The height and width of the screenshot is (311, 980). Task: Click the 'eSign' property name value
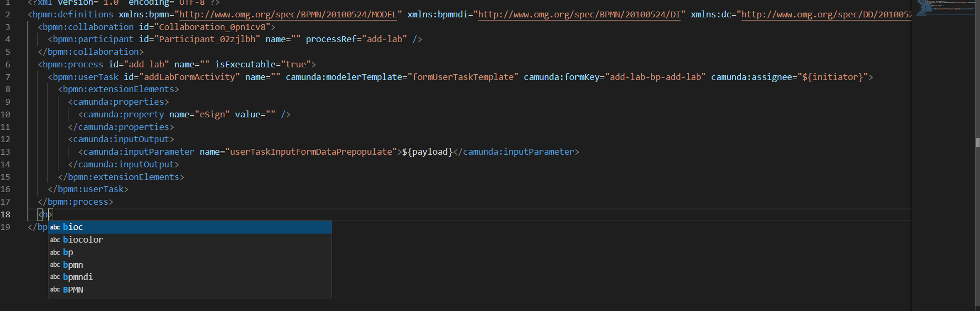click(212, 114)
